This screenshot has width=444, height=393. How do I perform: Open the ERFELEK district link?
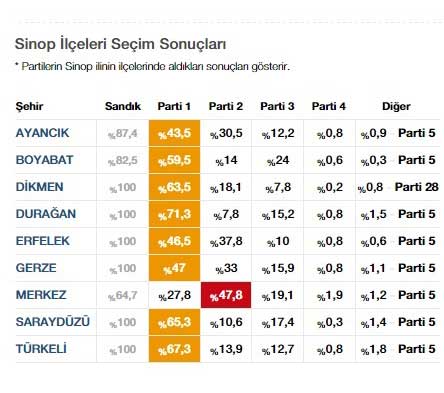pyautogui.click(x=43, y=241)
